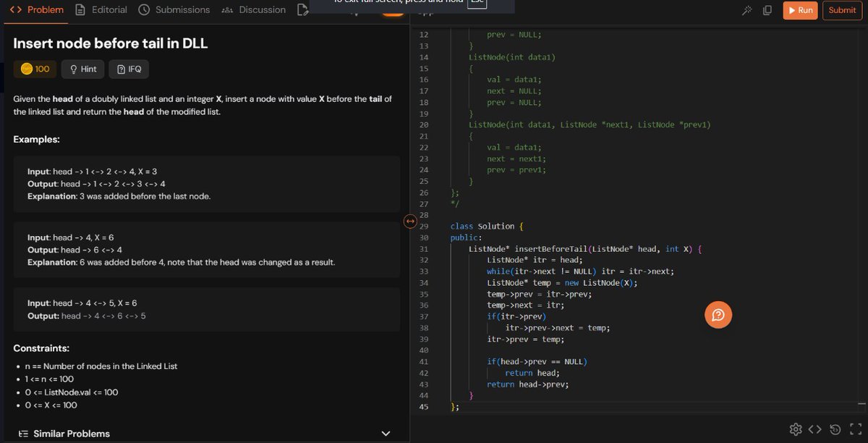Click code line 'return head->prev;'
The height and width of the screenshot is (443, 868).
tap(527, 384)
